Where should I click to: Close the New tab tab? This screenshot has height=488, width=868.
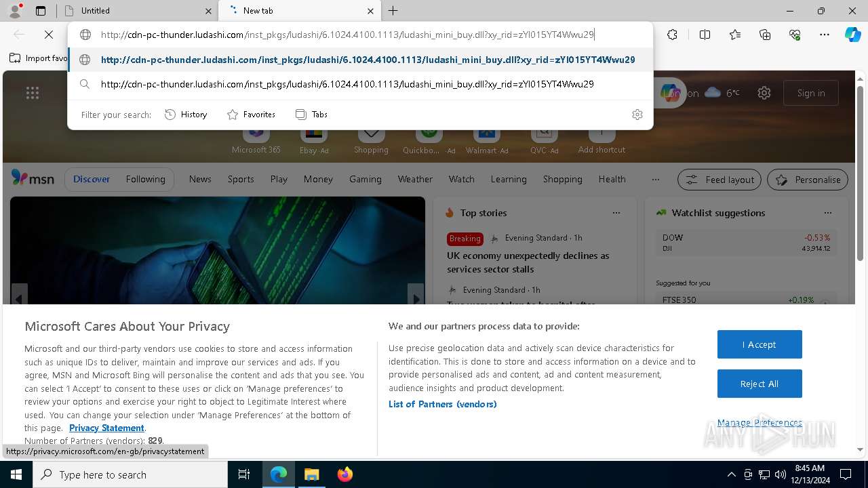pyautogui.click(x=371, y=11)
